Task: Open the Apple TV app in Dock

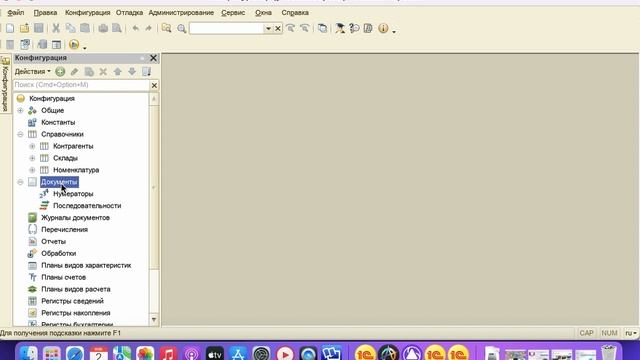Action: point(215,353)
